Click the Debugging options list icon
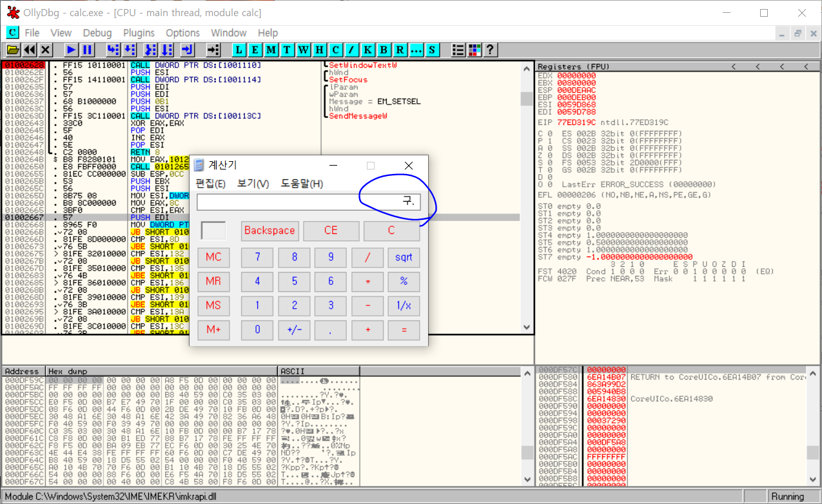Image resolution: width=822 pixels, height=504 pixels. (458, 50)
